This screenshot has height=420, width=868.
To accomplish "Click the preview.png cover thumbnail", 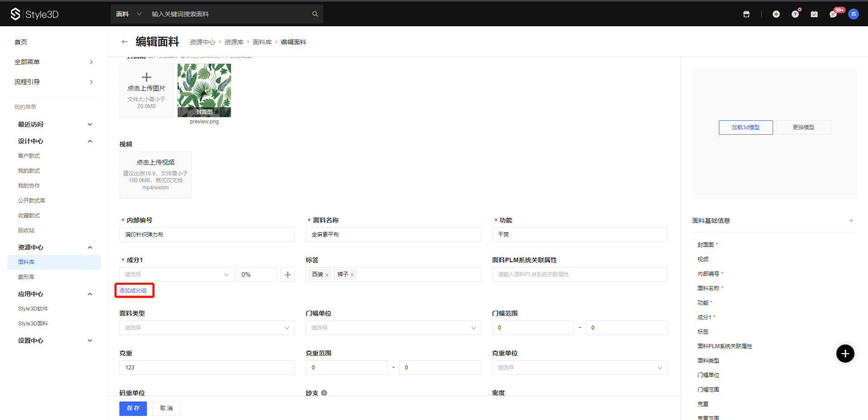I will (x=204, y=90).
